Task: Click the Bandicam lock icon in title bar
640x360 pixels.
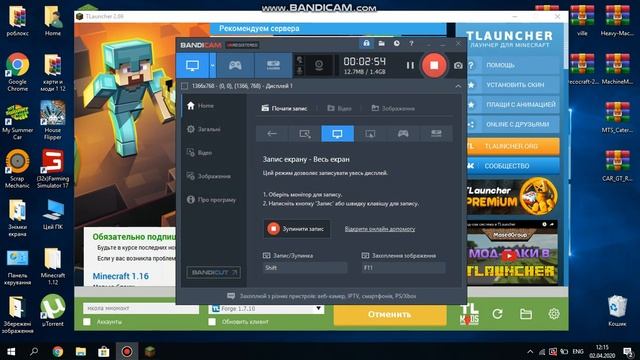Action: (366, 43)
